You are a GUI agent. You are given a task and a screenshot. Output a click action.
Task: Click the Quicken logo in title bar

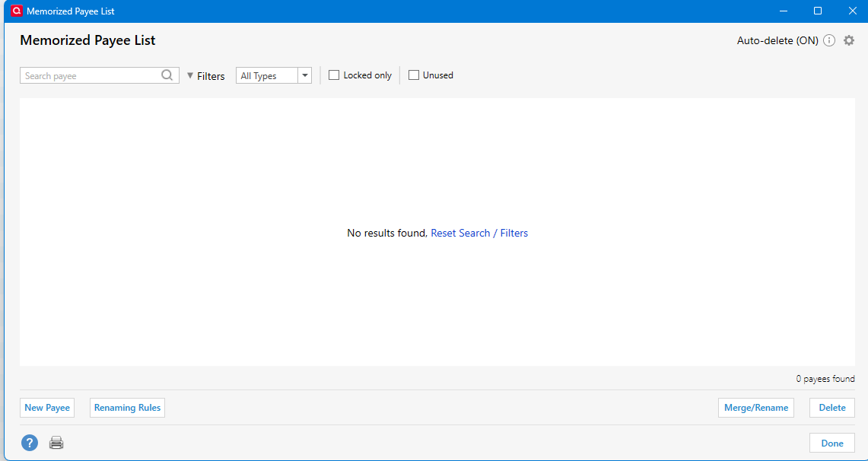pyautogui.click(x=17, y=11)
